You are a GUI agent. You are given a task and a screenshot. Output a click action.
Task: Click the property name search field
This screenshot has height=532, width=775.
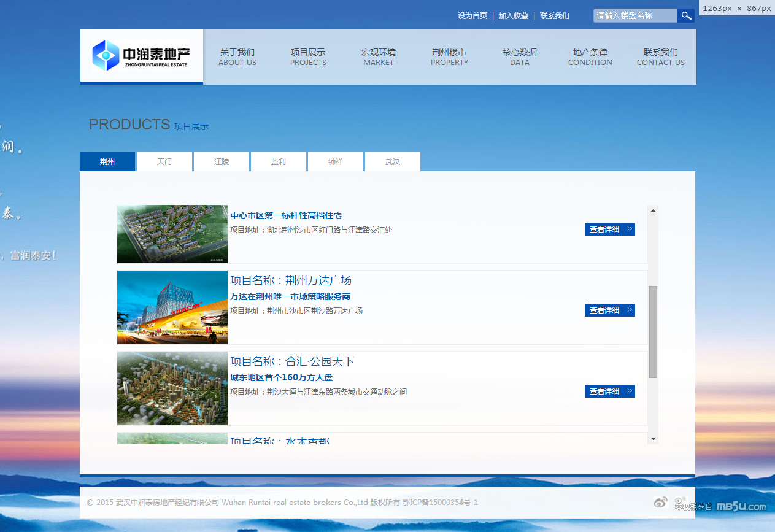coord(634,16)
